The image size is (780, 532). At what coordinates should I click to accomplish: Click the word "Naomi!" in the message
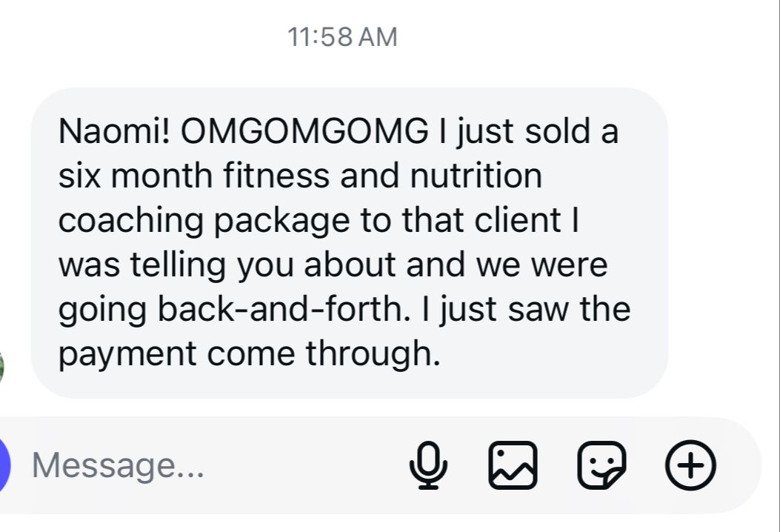(x=115, y=133)
